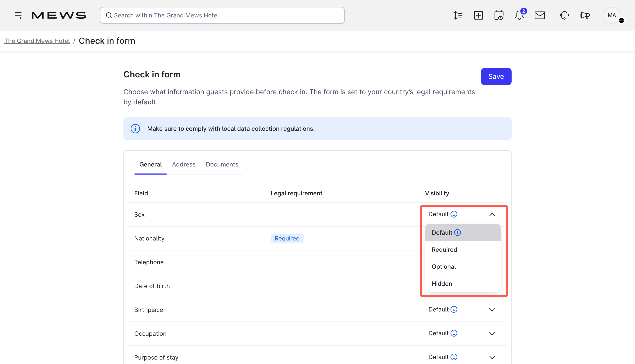This screenshot has width=635, height=364.
Task: Open the MA account avatar menu
Action: [612, 15]
